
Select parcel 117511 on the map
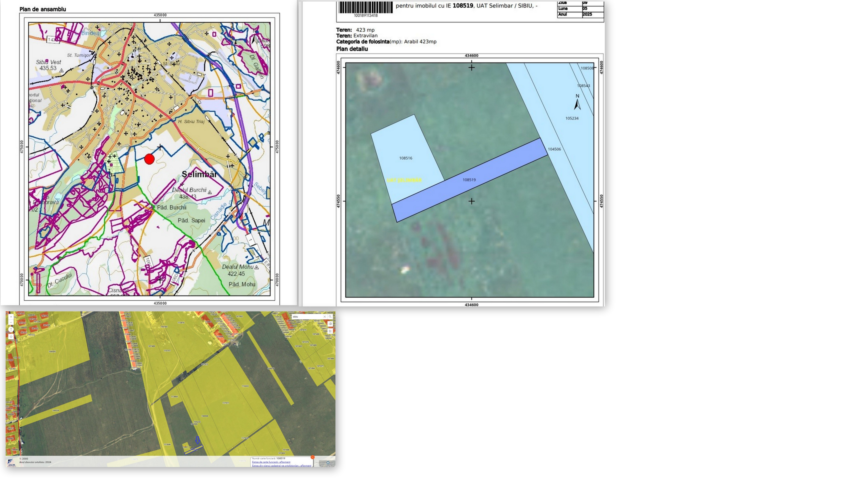click(225, 403)
